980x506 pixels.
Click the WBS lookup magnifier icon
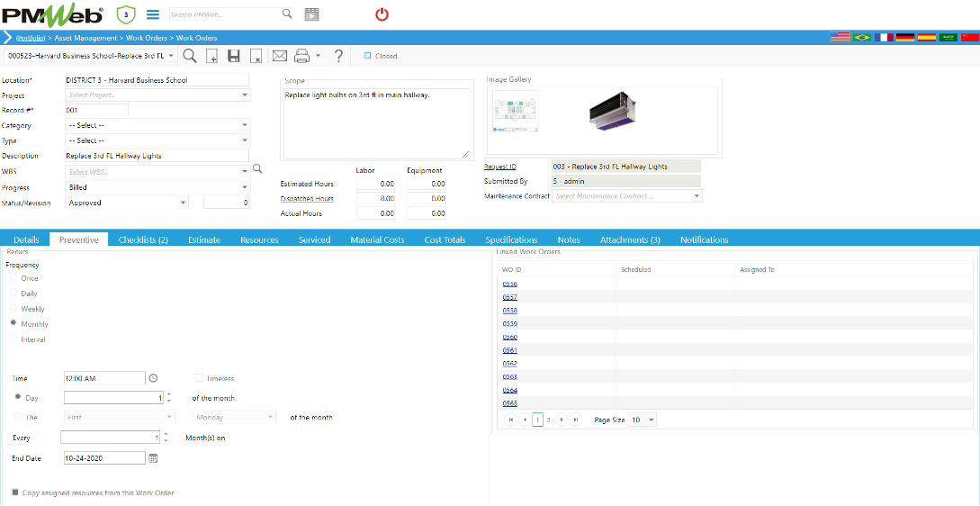click(x=256, y=169)
